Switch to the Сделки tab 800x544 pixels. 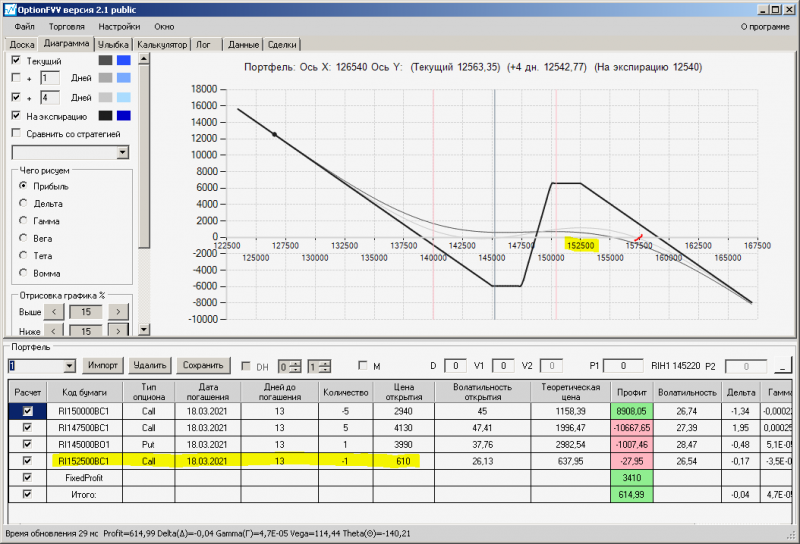[282, 45]
